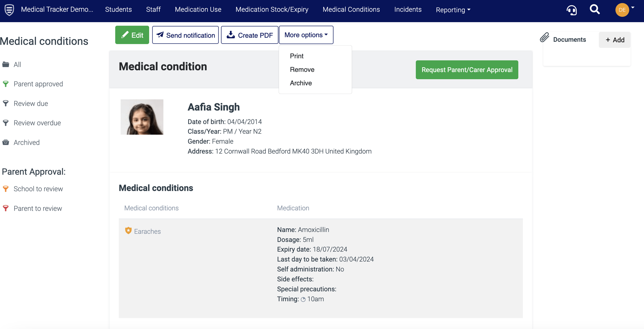This screenshot has height=329, width=644.
Task: Click the search magnifier icon
Action: pos(595,10)
